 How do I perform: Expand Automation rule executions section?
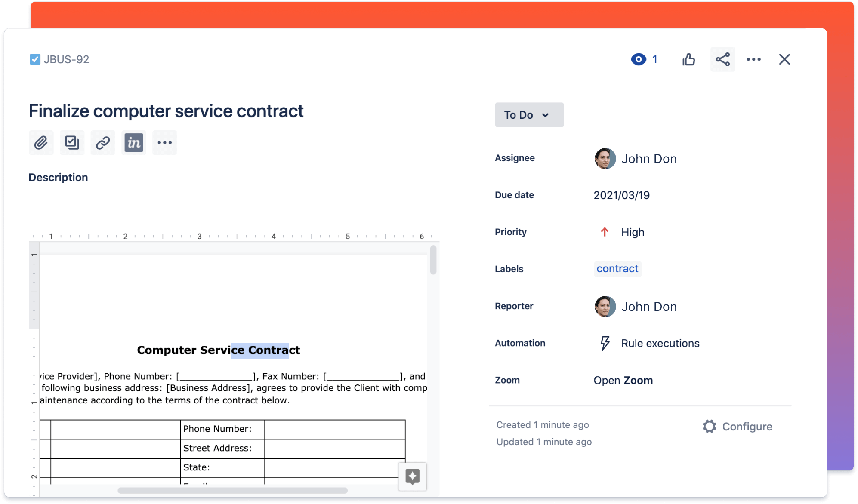pyautogui.click(x=660, y=343)
